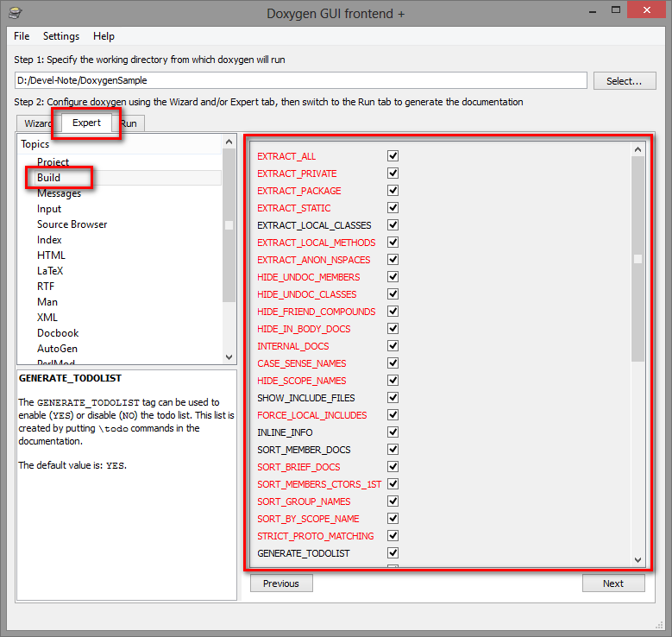Toggle the EXTRACT_STATIC checkbox

coord(393,208)
